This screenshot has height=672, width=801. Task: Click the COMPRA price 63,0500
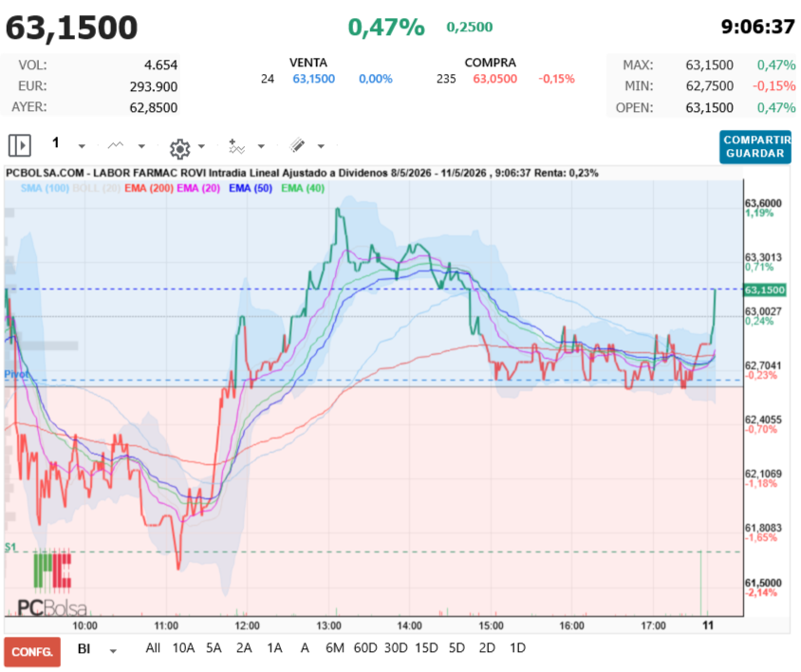pos(495,79)
